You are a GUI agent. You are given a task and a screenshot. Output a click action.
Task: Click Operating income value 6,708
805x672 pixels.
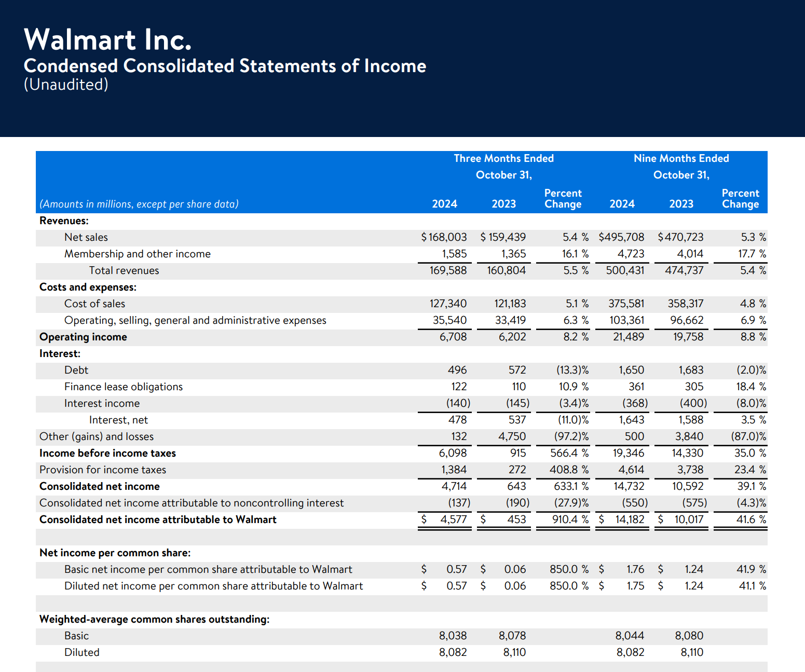point(453,337)
